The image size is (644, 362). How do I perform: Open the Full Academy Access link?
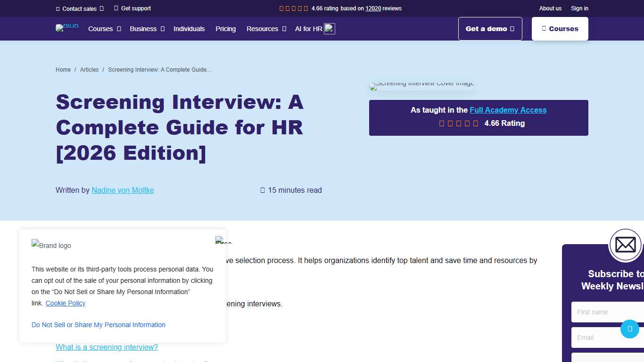[508, 110]
